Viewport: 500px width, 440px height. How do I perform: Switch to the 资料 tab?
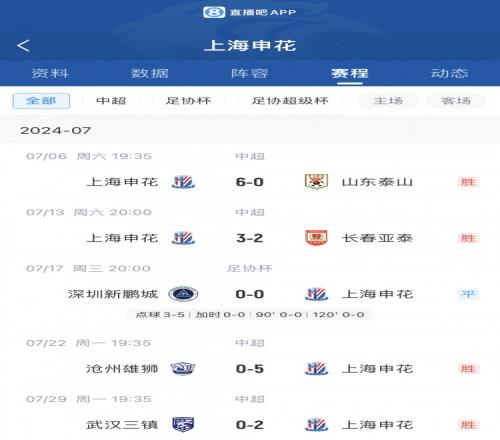point(50,73)
